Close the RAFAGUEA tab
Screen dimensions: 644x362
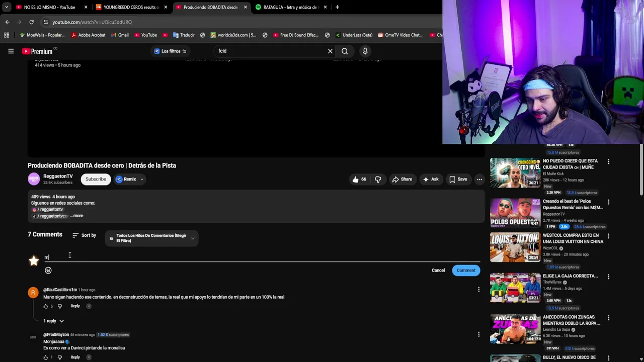tap(325, 7)
